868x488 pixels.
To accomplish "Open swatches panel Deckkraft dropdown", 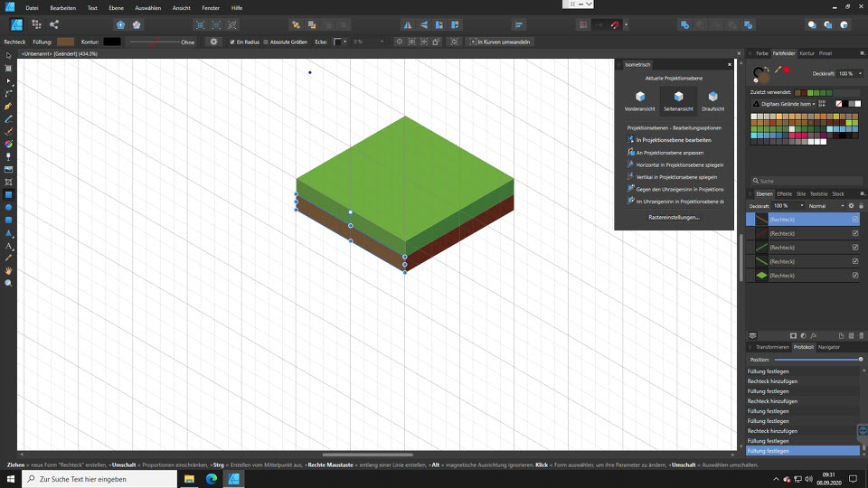I will click(x=860, y=73).
